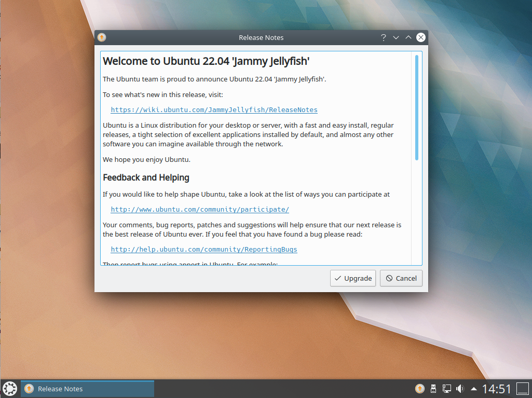Image resolution: width=532 pixels, height=398 pixels.
Task: Click the Upgrade button
Action: [353, 278]
